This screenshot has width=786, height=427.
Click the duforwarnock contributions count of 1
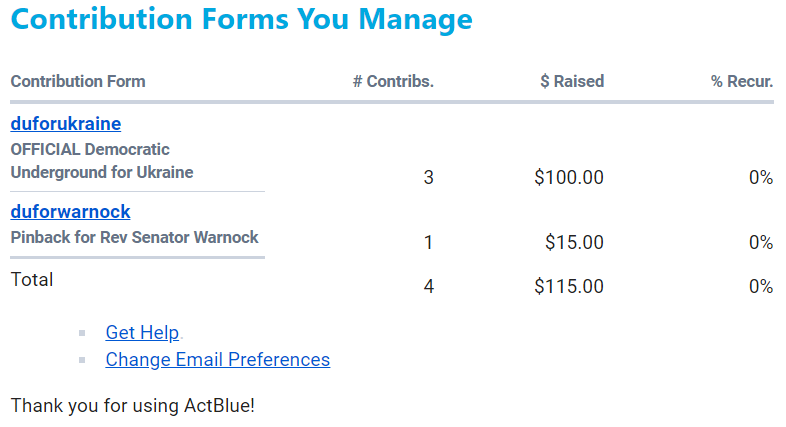[429, 242]
